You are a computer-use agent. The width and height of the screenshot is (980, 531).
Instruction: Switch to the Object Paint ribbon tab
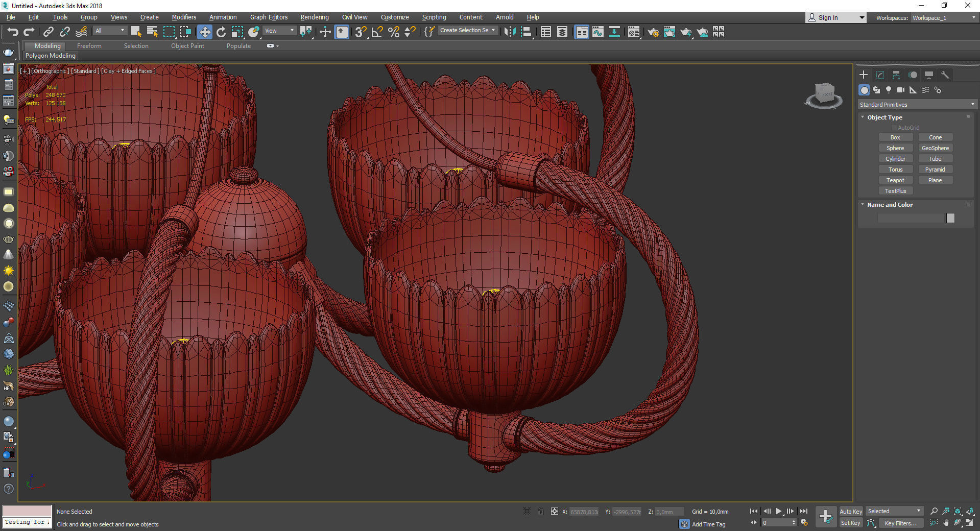(x=187, y=46)
